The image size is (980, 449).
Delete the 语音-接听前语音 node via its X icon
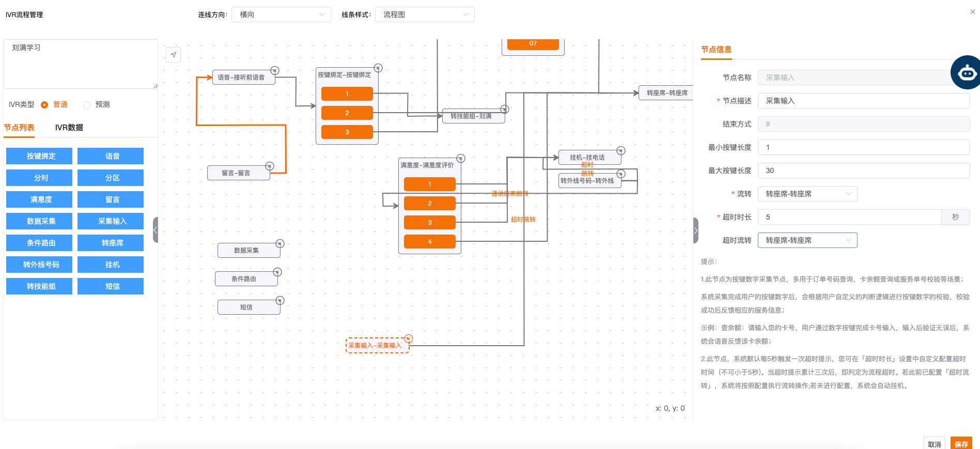pyautogui.click(x=275, y=71)
